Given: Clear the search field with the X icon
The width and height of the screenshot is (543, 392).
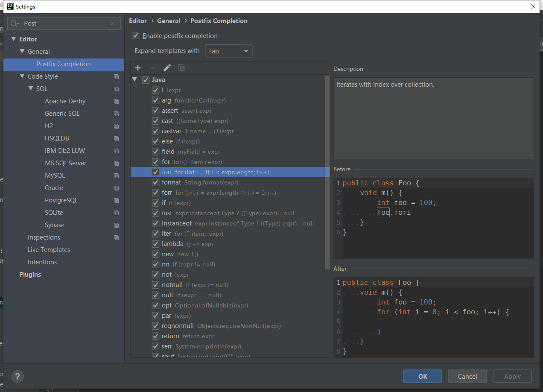Looking at the screenshot, I should click(x=113, y=23).
